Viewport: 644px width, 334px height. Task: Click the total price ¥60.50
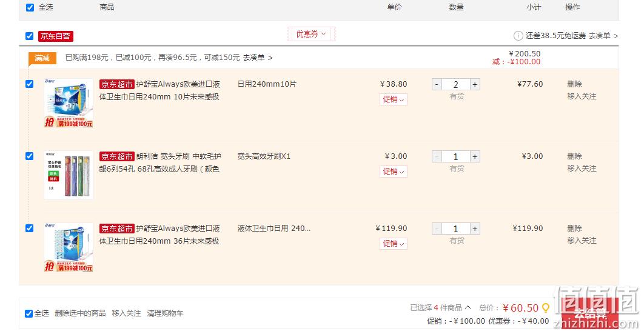point(520,308)
